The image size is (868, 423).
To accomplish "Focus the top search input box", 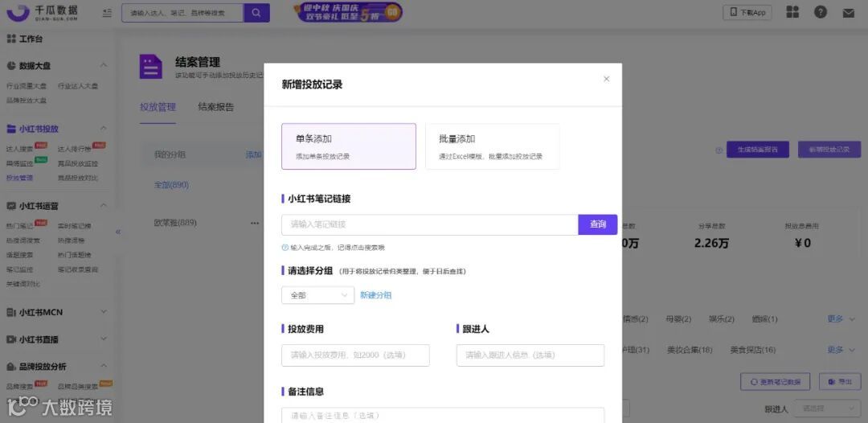I will click(x=182, y=13).
